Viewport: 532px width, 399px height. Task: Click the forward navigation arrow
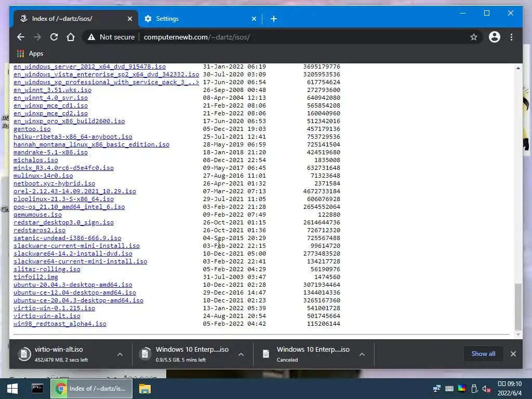click(37, 37)
